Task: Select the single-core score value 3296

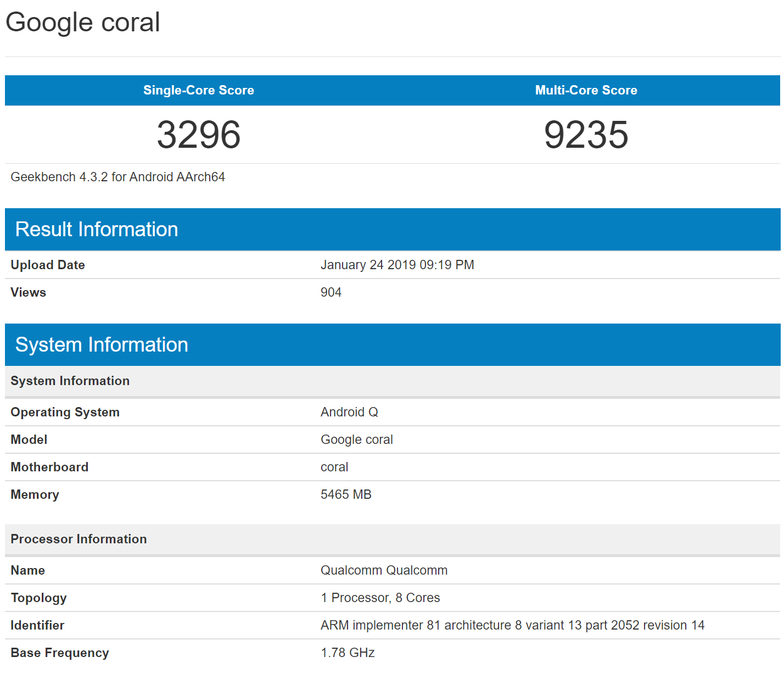Action: (x=198, y=135)
